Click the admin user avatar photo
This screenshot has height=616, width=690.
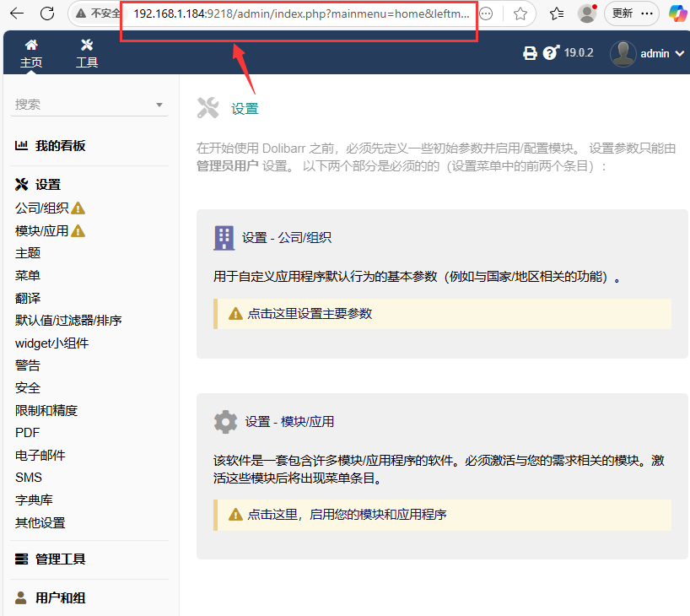coord(623,54)
